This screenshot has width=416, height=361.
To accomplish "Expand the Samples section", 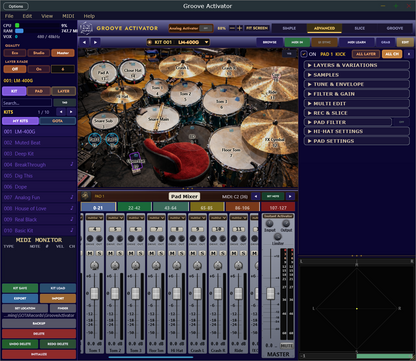I will pos(357,75).
